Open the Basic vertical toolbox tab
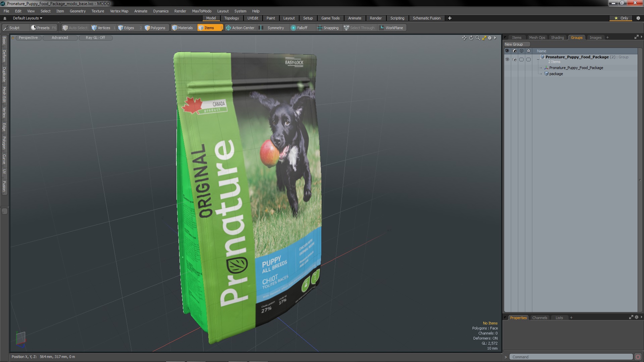The image size is (644, 362). pyautogui.click(x=4, y=41)
